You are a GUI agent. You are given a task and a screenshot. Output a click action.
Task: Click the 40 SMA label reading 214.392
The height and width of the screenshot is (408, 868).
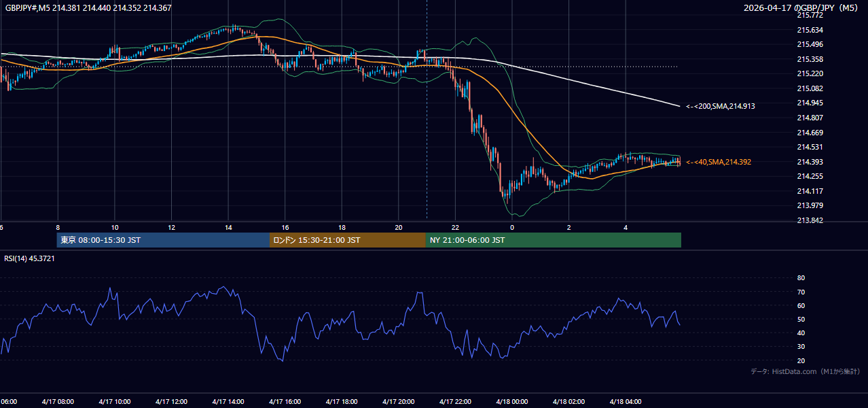click(x=719, y=162)
